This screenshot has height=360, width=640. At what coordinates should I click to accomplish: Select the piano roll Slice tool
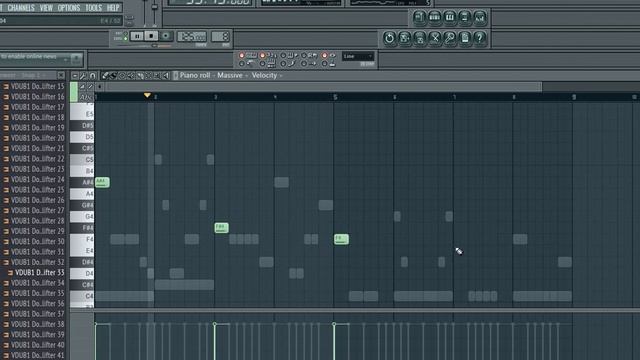(x=140, y=76)
